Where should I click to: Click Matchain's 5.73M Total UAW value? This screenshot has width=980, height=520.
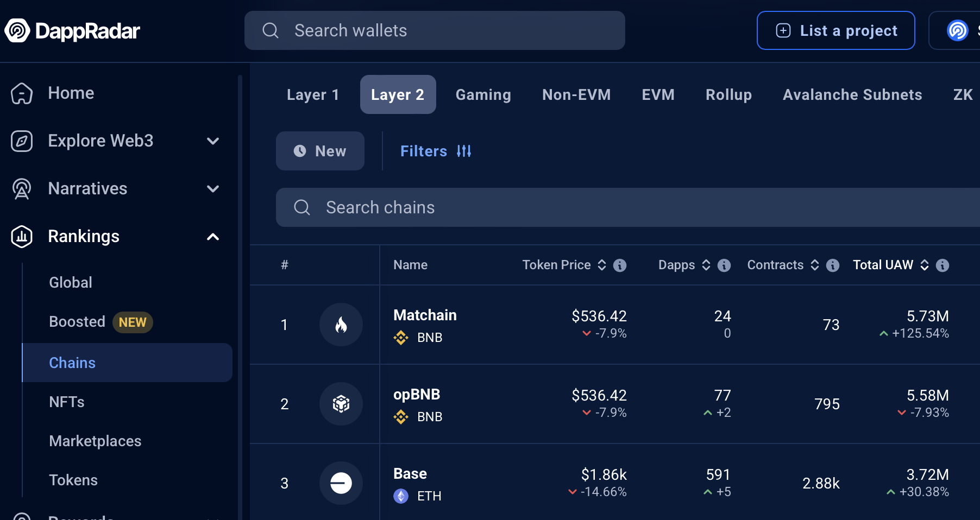(928, 316)
